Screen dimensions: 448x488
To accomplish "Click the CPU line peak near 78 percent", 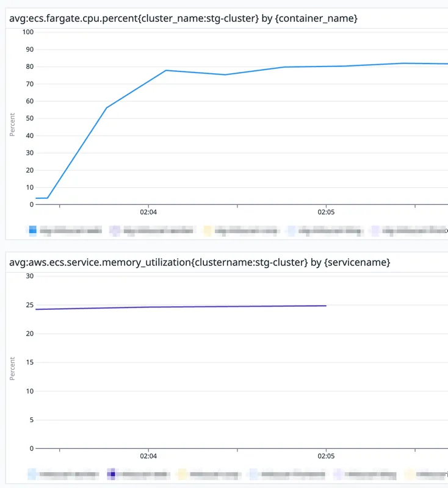I will point(166,70).
